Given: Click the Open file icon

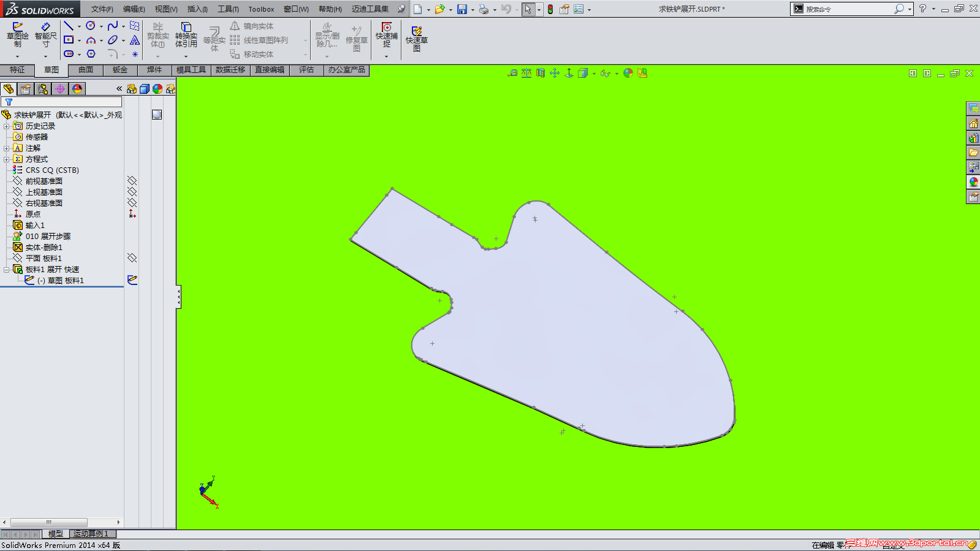Looking at the screenshot, I should pos(440,9).
